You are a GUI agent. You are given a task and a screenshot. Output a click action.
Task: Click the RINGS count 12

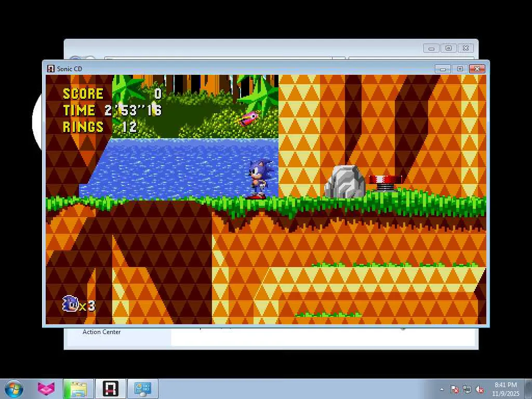click(x=129, y=127)
